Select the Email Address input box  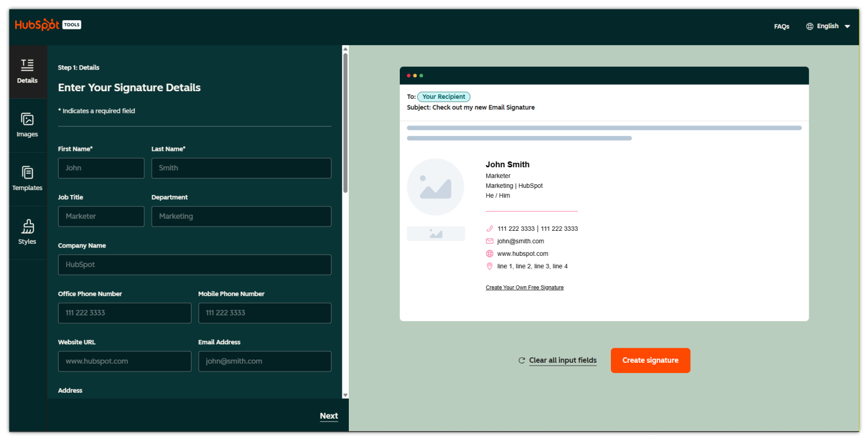(x=264, y=361)
